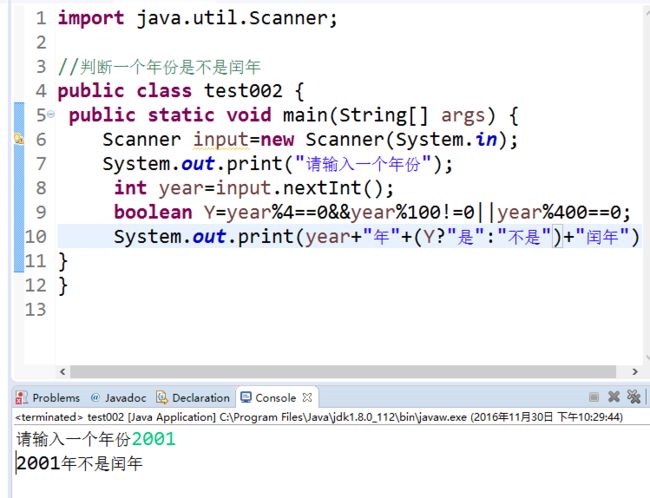Open the Javadoc tab
Viewport: 650px width, 498px height.
pos(118,398)
